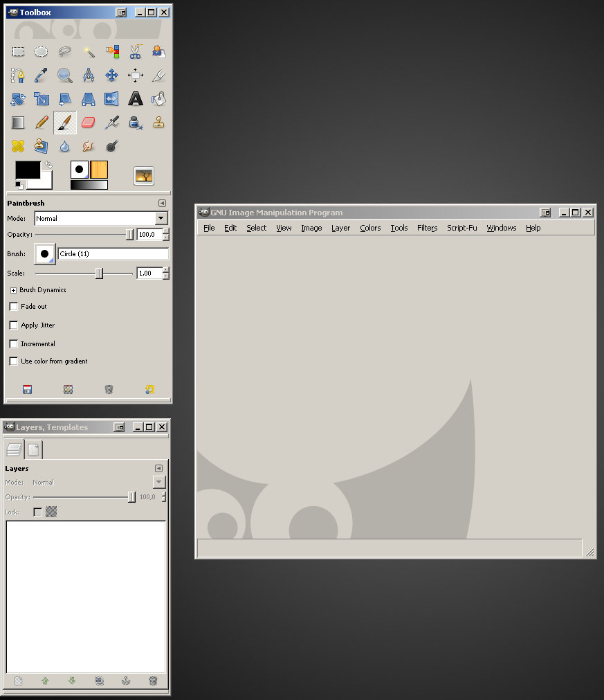Select the Measure compass tool
The image size is (604, 700).
(89, 75)
